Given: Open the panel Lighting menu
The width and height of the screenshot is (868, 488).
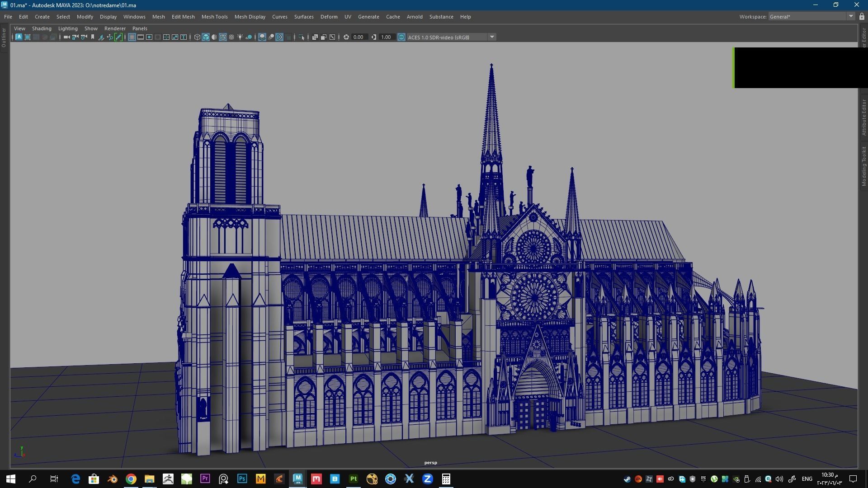Looking at the screenshot, I should [68, 28].
